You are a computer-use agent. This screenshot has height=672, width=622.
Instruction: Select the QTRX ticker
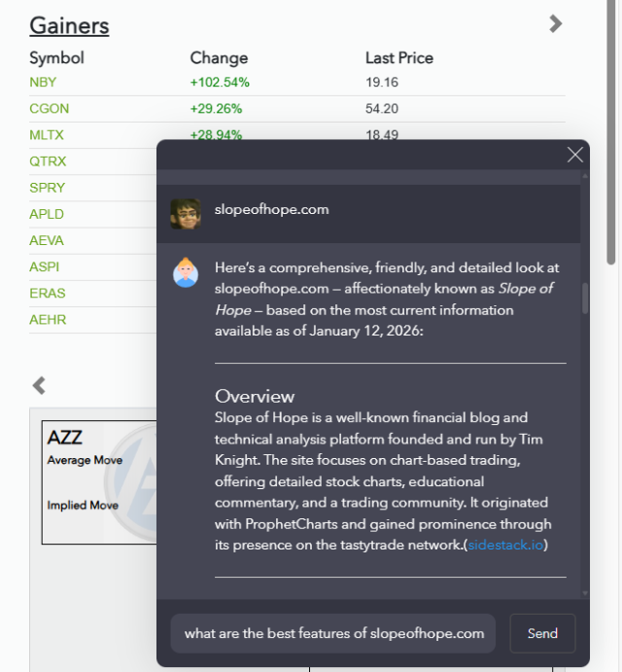[48, 161]
